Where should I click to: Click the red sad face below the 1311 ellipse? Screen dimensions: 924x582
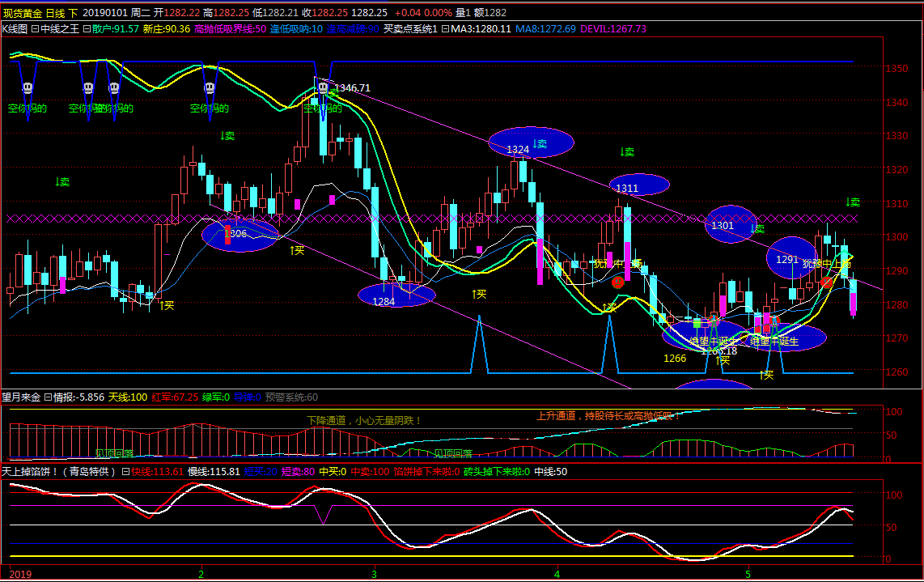(618, 282)
